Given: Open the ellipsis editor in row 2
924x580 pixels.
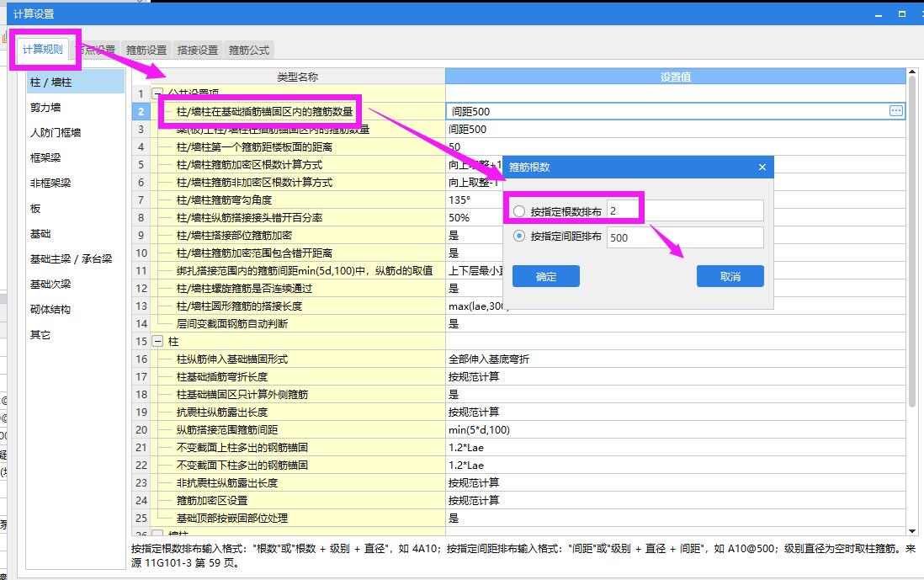Looking at the screenshot, I should [x=895, y=111].
